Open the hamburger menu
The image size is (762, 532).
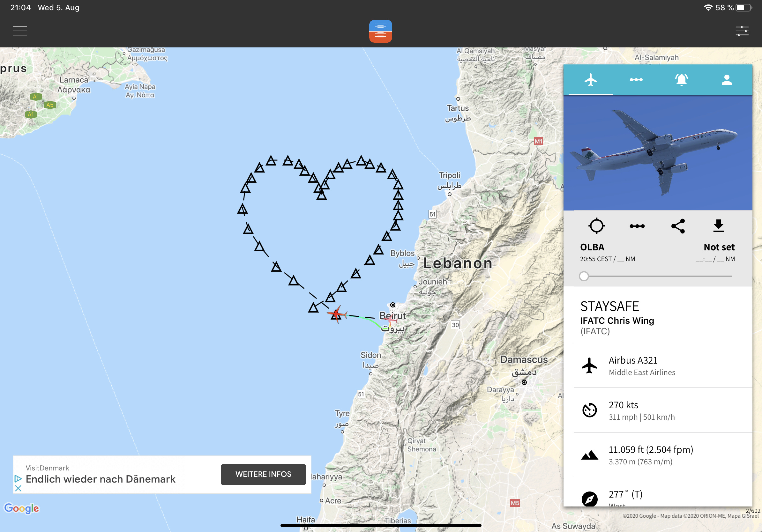[19, 31]
